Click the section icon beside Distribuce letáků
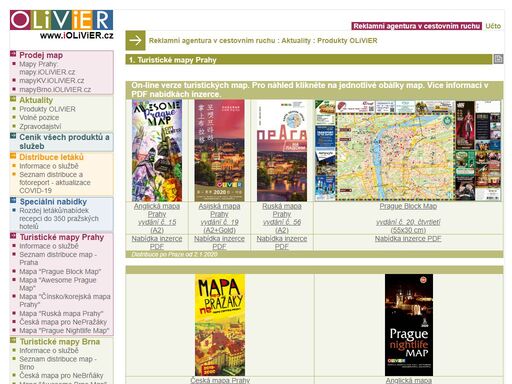 pos(13,156)
